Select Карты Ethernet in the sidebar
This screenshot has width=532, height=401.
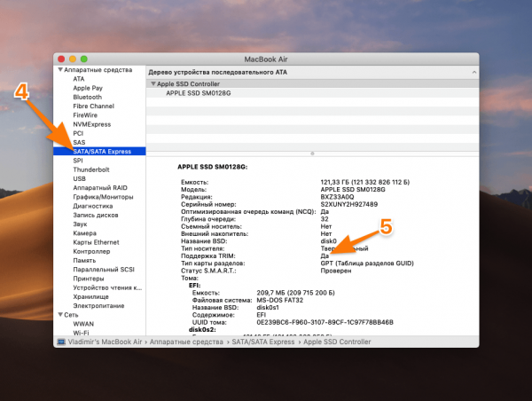click(x=96, y=242)
